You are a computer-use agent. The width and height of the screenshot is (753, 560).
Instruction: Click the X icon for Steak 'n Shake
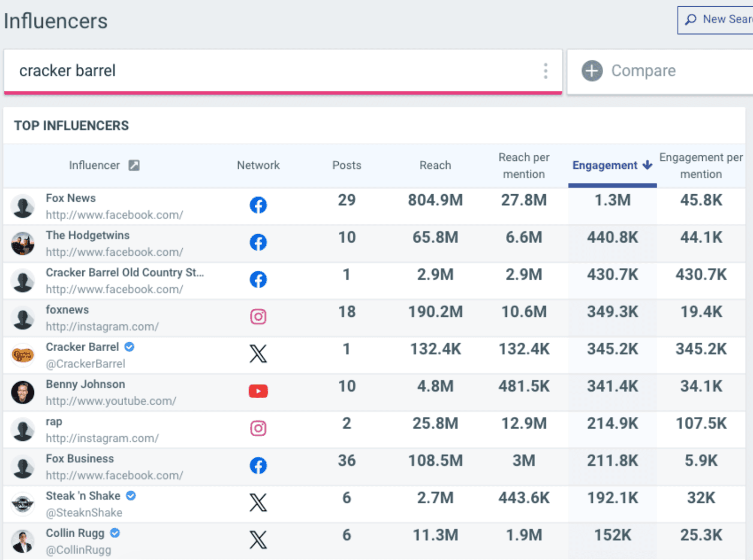coord(258,503)
